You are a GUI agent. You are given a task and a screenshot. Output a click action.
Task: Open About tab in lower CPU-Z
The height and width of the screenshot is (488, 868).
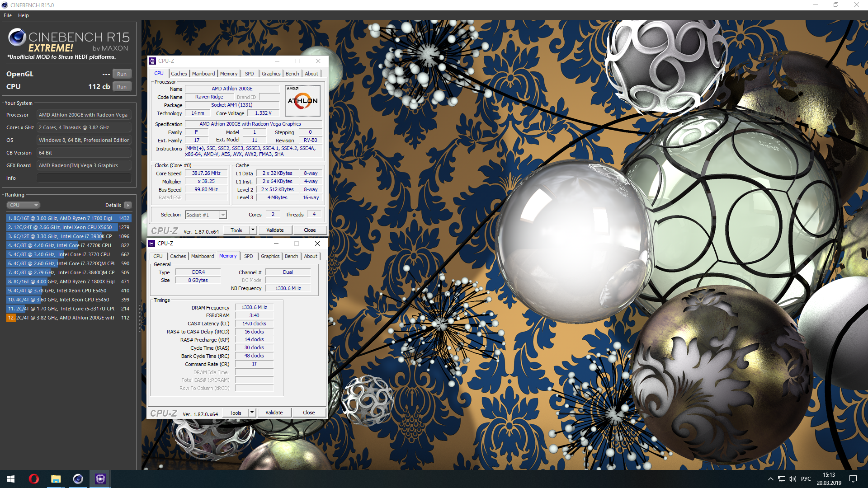311,256
